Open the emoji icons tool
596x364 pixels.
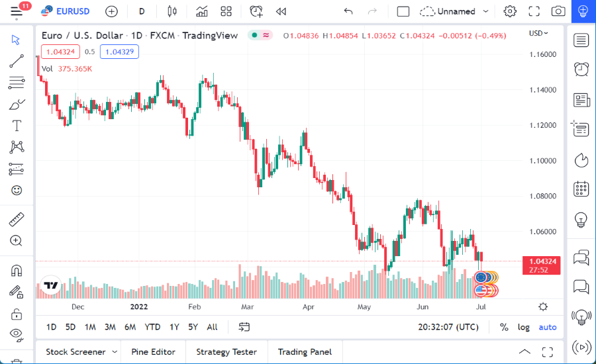[x=17, y=190]
